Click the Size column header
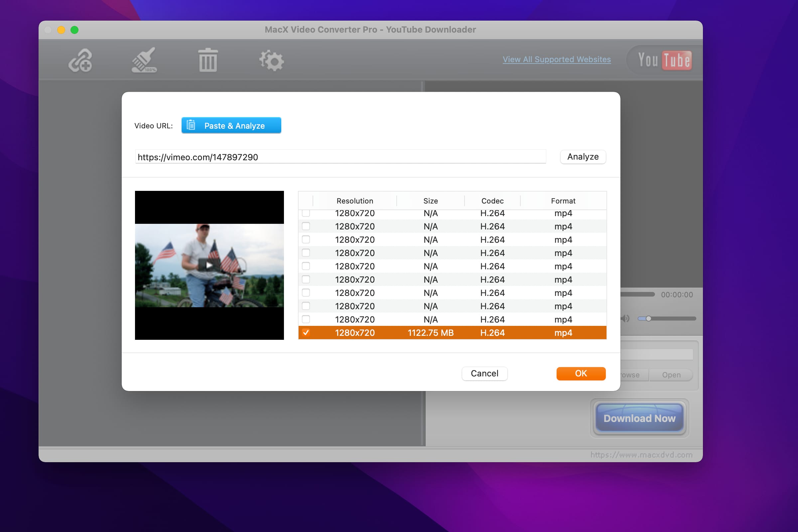Image resolution: width=798 pixels, height=532 pixels. (430, 201)
